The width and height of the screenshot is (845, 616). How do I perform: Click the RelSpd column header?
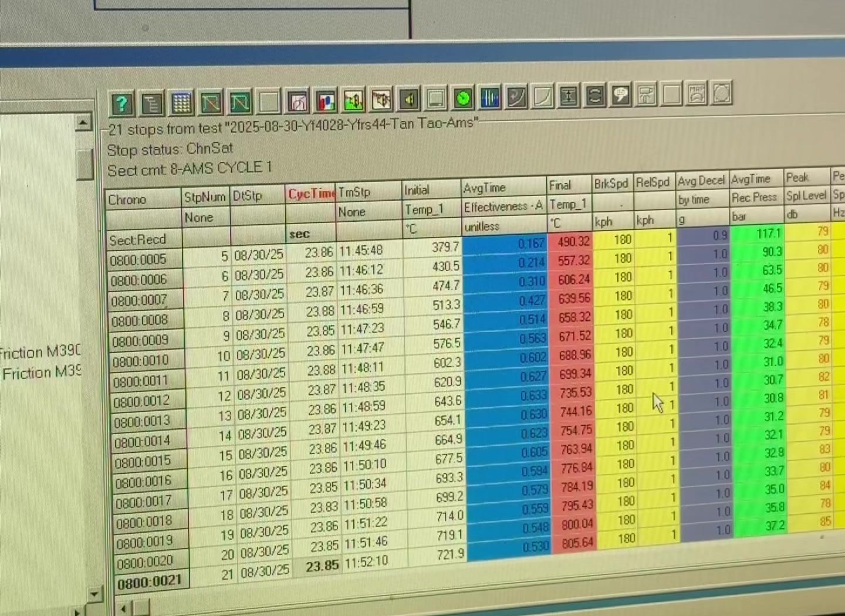pyautogui.click(x=653, y=182)
